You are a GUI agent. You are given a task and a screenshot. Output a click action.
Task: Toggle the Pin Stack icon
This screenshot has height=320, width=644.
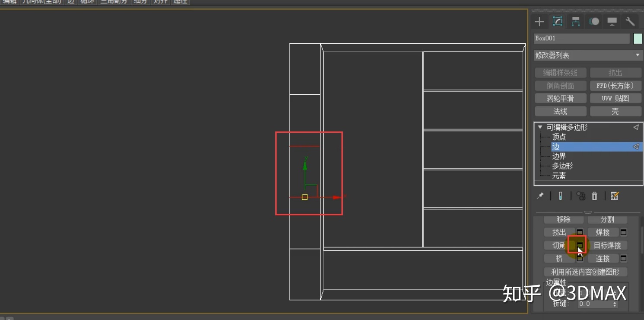click(540, 196)
